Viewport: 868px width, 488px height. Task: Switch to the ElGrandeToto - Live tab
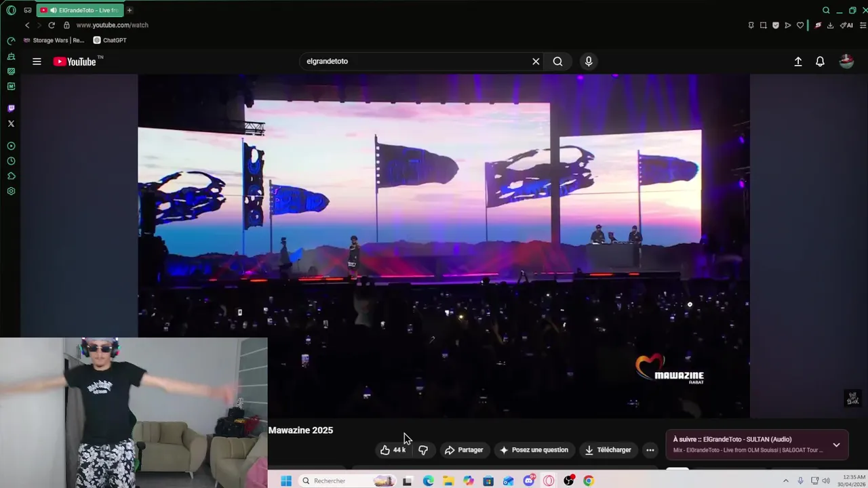pos(79,10)
